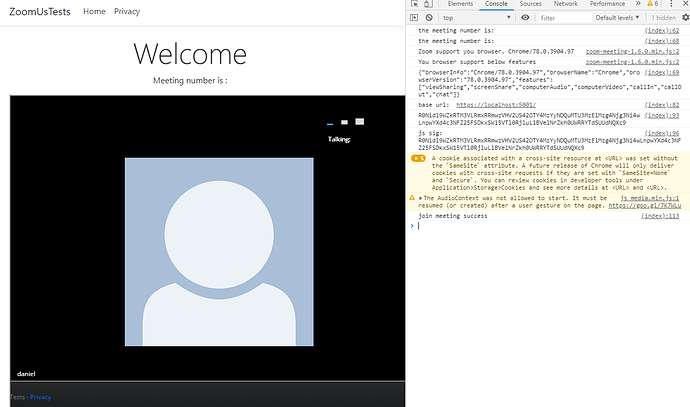Image resolution: width=690 pixels, height=407 pixels.
Task: Expand the AudioContext warning message
Action: click(x=421, y=198)
